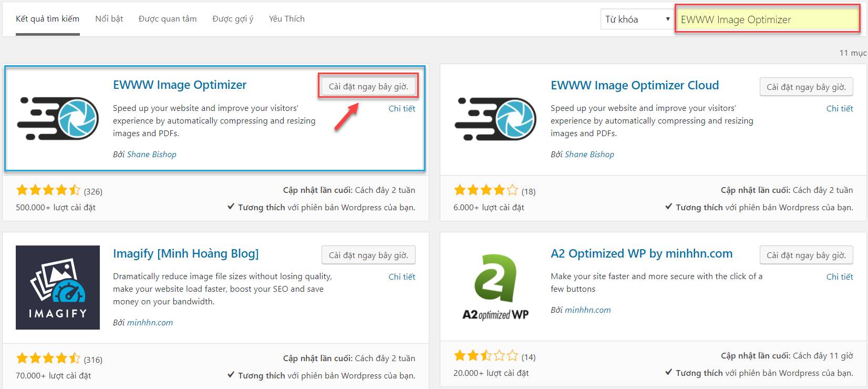Click Cập nhật lần cuối: Cách đây 11 giờ
Screen dimensions: 868x389
[x=787, y=355]
